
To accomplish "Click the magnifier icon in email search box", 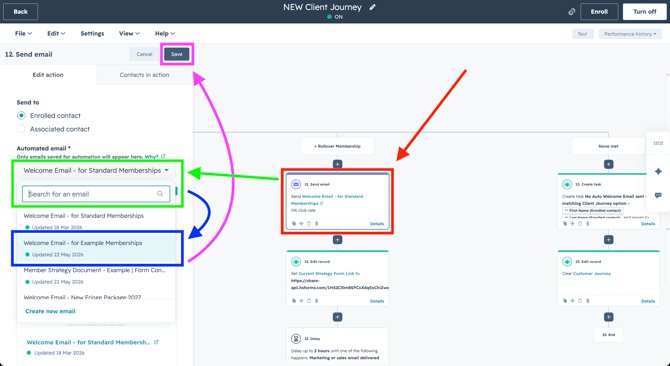I will 160,194.
